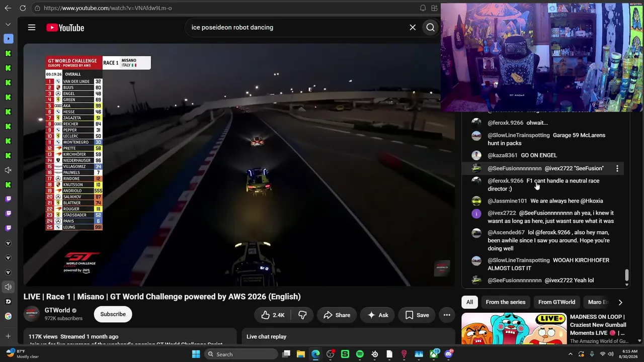Open more actions three-dot menu below the video
The image size is (644, 362).
[x=447, y=315]
